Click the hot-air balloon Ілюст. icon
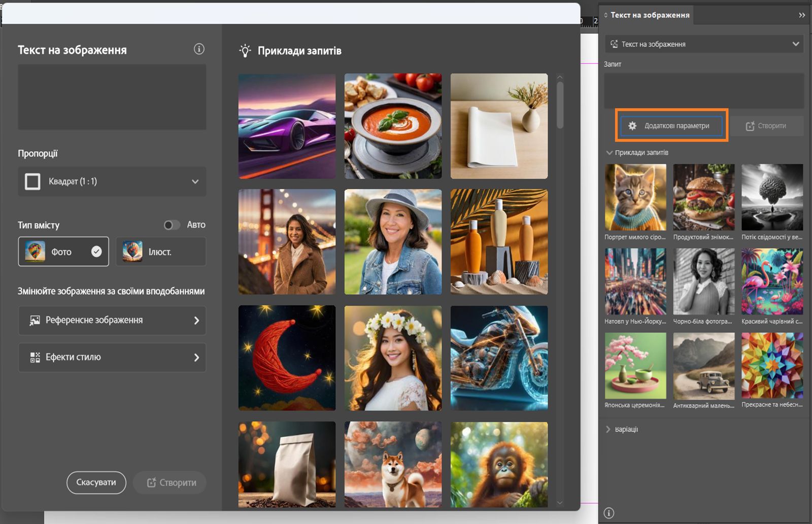This screenshot has height=524, width=812. pos(132,252)
